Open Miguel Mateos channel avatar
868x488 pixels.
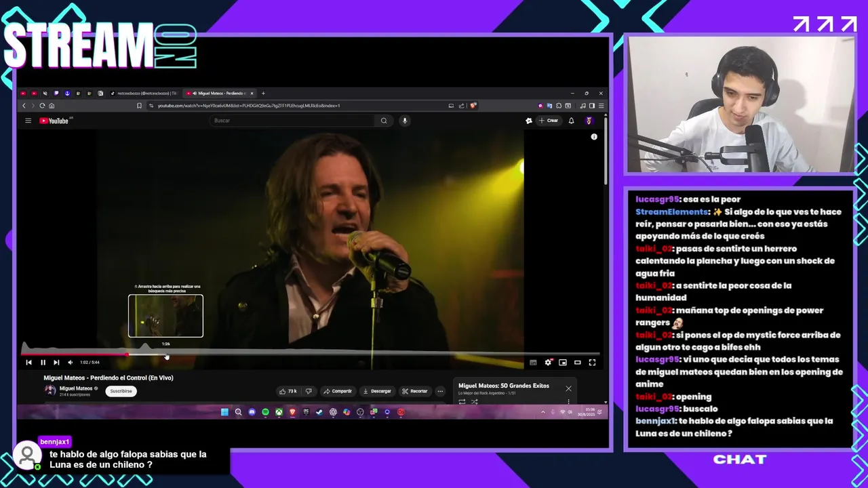pos(50,390)
